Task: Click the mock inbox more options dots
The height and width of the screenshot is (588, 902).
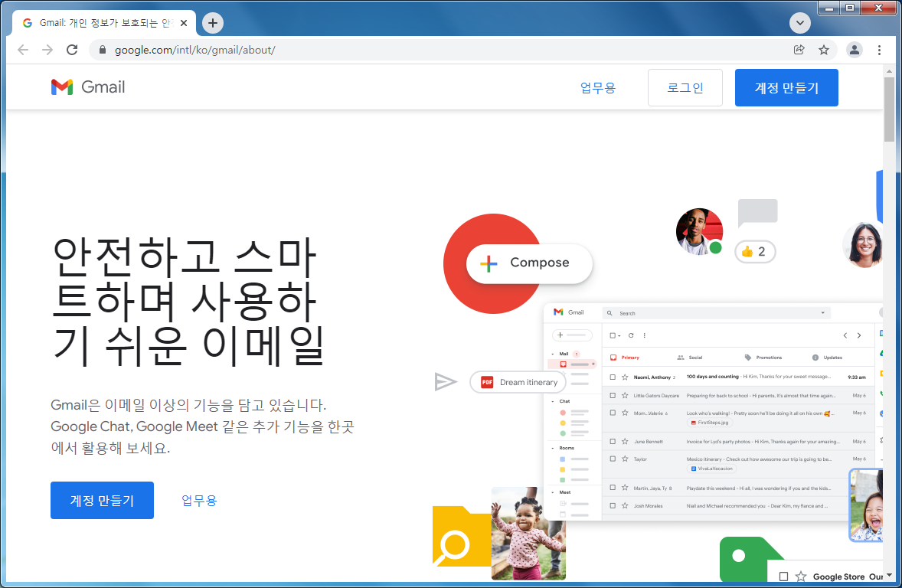Action: pos(644,335)
